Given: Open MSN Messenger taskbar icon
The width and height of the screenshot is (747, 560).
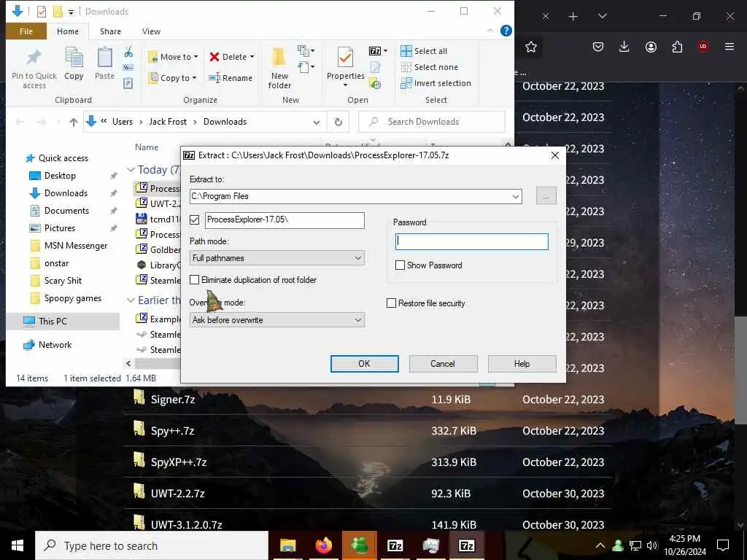Looking at the screenshot, I should [x=359, y=545].
